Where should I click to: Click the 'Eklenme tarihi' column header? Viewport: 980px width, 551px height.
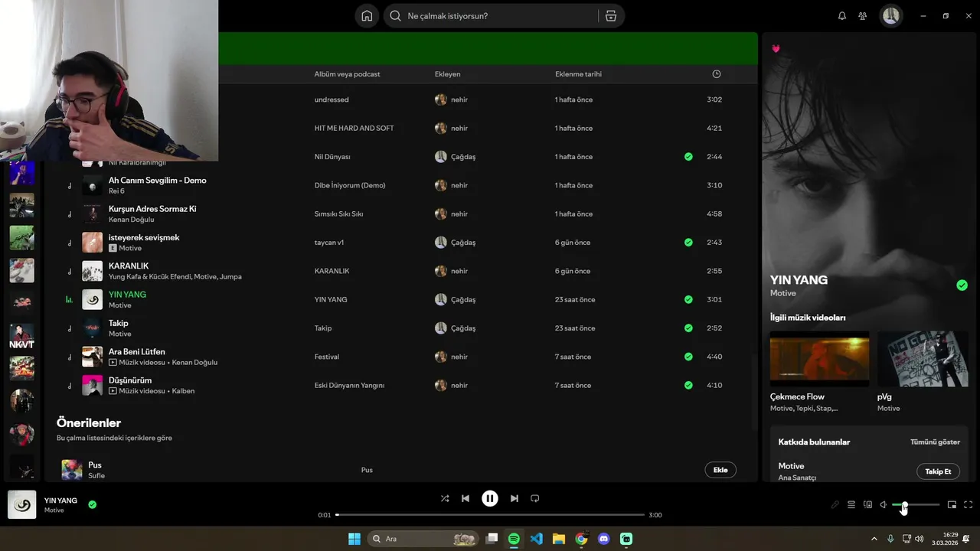click(x=578, y=74)
